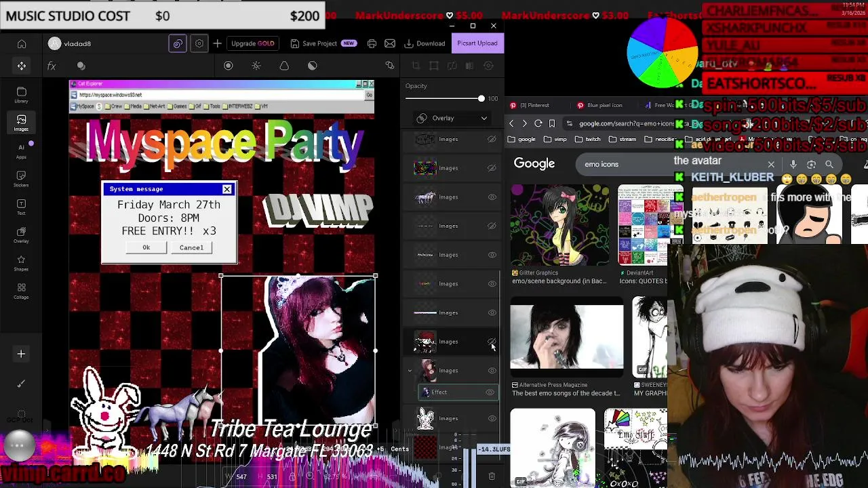
Task: Click Google Lens camera search icon
Action: coord(811,164)
